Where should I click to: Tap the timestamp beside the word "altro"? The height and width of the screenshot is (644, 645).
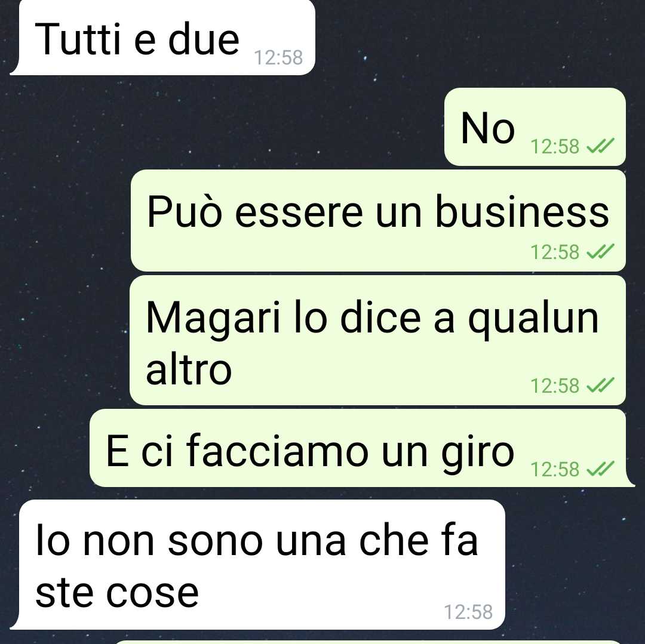pyautogui.click(x=554, y=385)
